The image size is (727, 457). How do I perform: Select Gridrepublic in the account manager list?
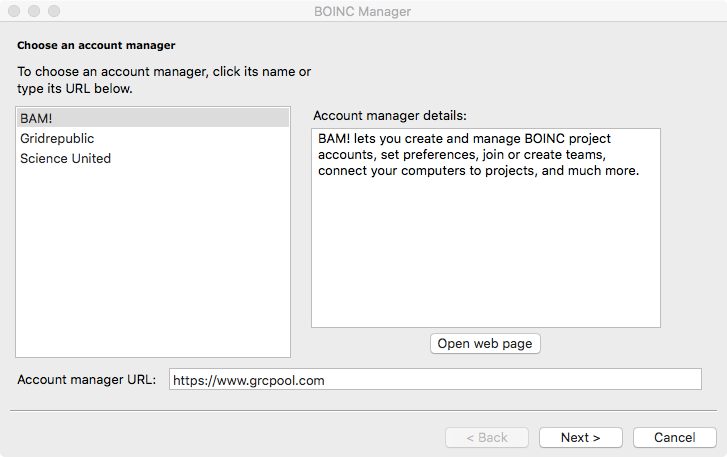pyautogui.click(x=153, y=138)
